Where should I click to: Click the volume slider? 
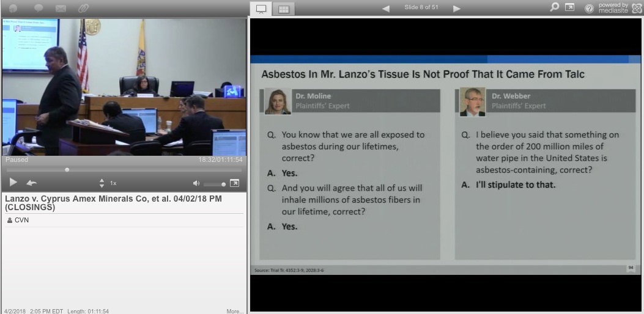point(215,184)
